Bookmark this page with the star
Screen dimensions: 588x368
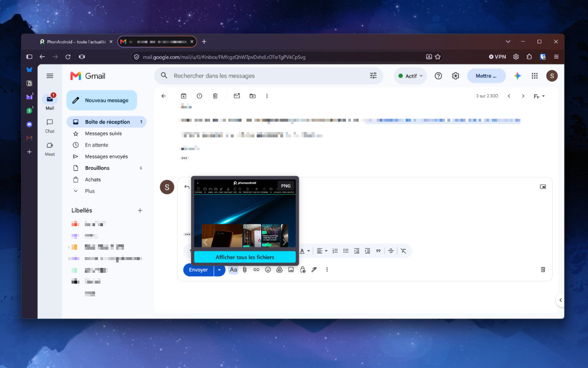(x=438, y=57)
